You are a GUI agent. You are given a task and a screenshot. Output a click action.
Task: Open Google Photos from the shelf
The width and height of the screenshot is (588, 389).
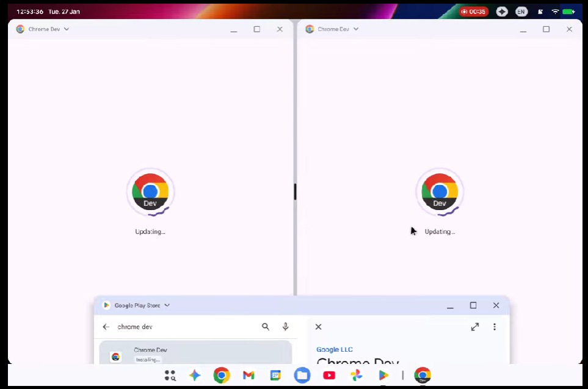click(x=356, y=375)
